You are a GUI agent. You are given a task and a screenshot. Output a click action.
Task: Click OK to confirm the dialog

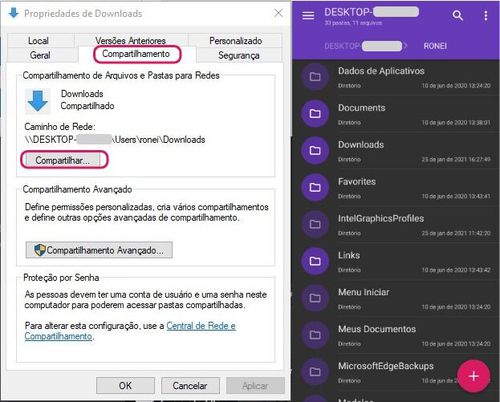click(125, 386)
